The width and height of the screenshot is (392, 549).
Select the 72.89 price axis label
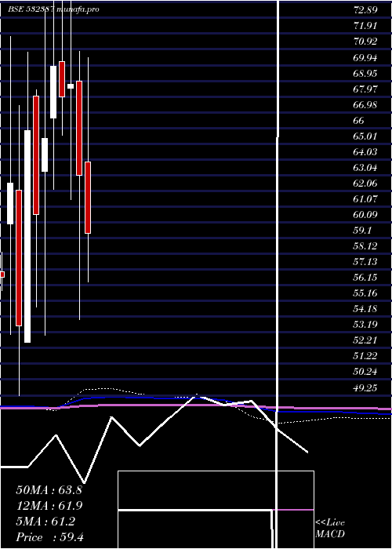pyautogui.click(x=366, y=9)
